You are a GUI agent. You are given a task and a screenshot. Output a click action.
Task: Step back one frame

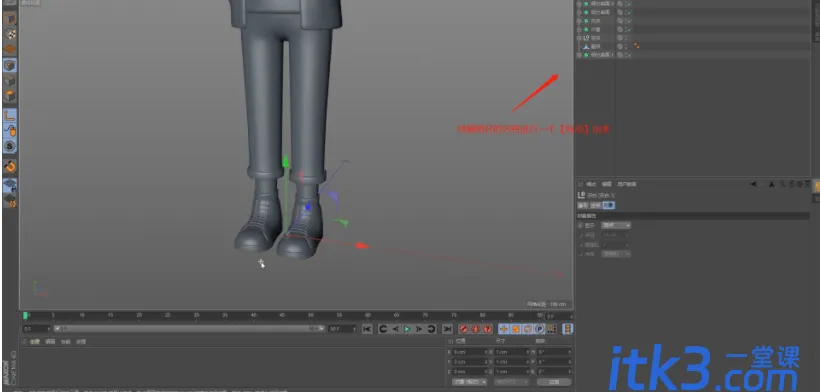coord(395,329)
